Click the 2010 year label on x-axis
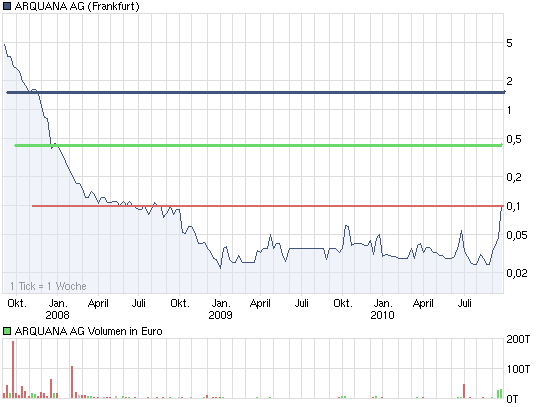The width and height of the screenshot is (545, 407). 382,315
